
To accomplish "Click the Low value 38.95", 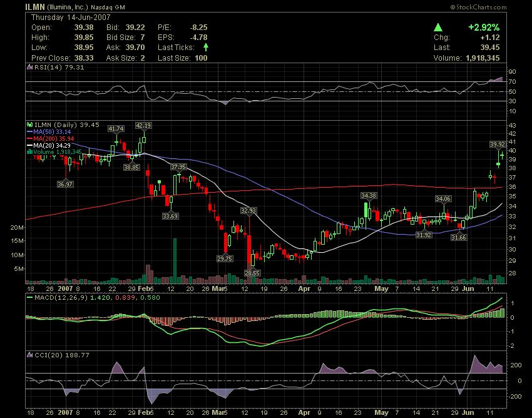I will click(84, 47).
